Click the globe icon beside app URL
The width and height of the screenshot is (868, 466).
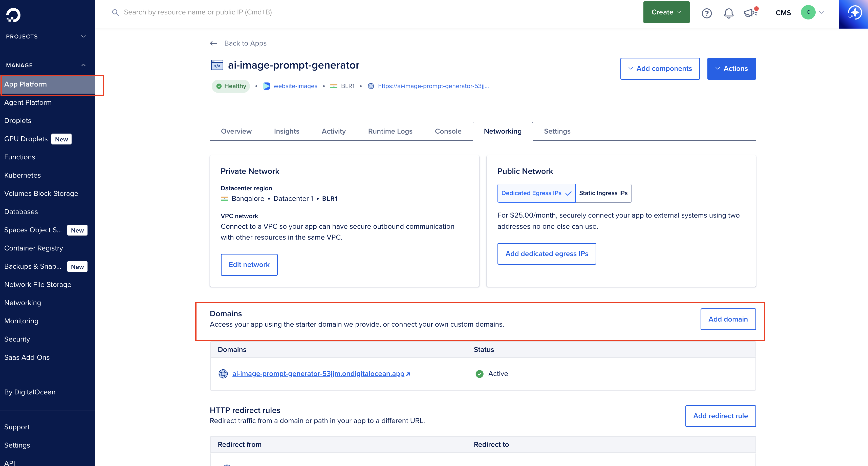click(x=371, y=86)
